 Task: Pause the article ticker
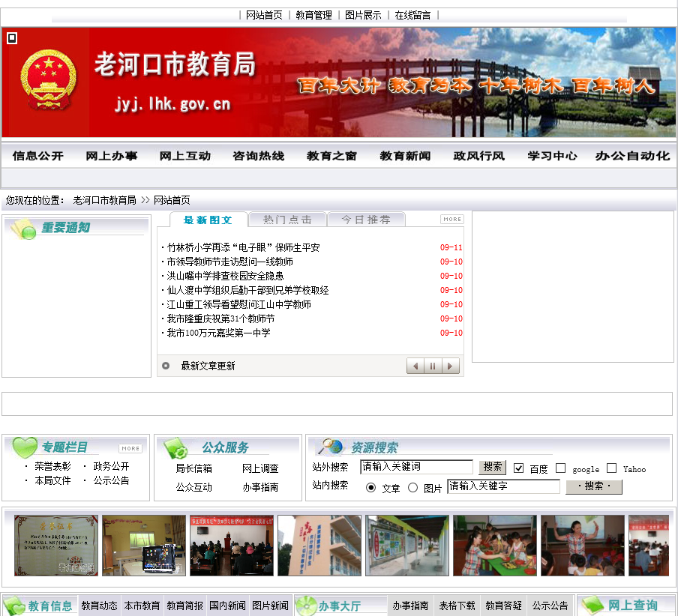(x=433, y=366)
